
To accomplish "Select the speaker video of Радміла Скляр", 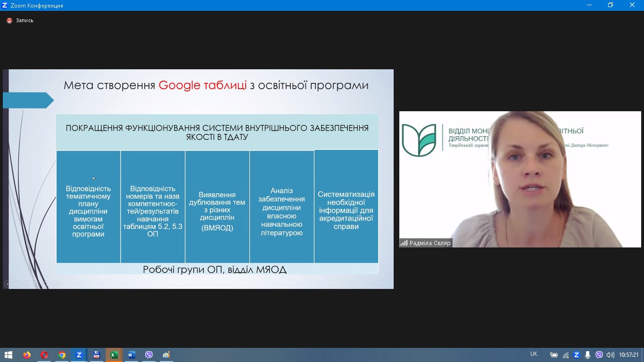I will [520, 179].
